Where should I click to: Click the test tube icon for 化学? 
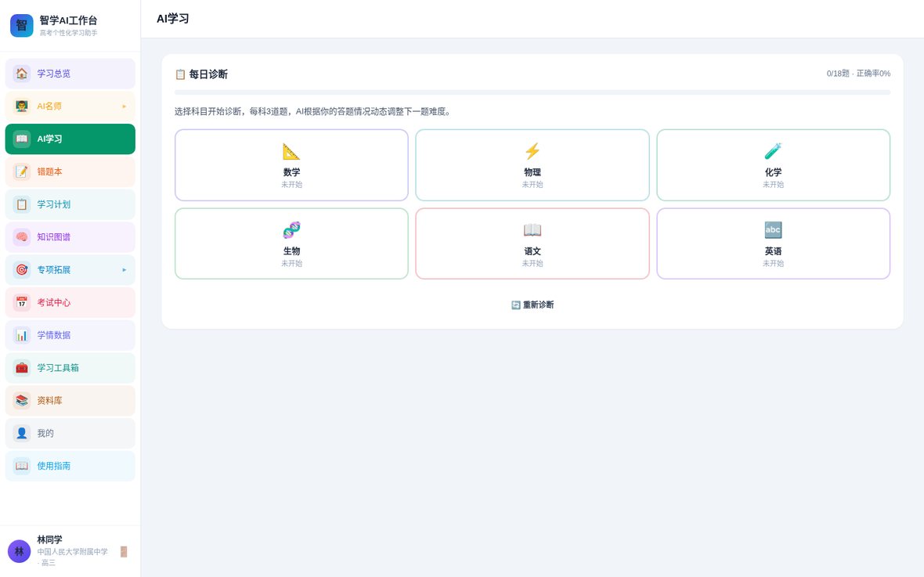(x=773, y=151)
